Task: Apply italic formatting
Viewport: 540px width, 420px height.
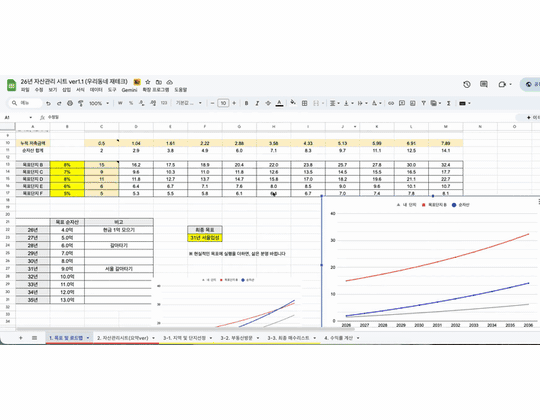Action: (x=257, y=103)
